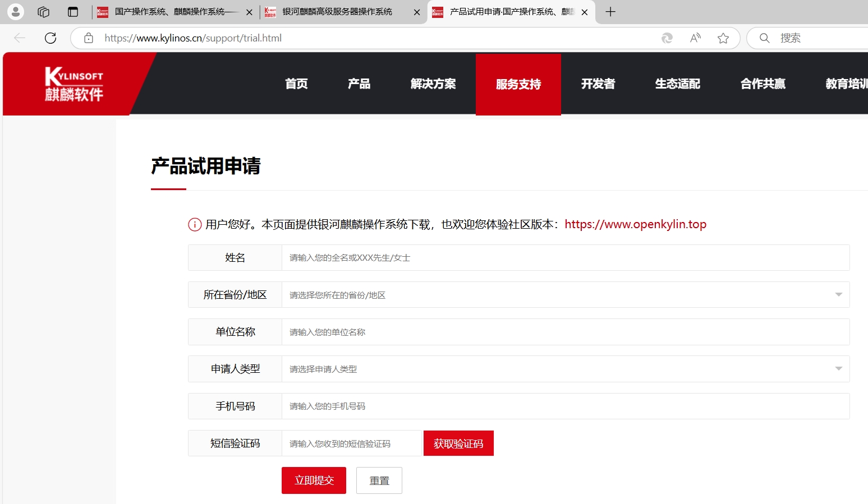Add page to favorites star

point(723,38)
